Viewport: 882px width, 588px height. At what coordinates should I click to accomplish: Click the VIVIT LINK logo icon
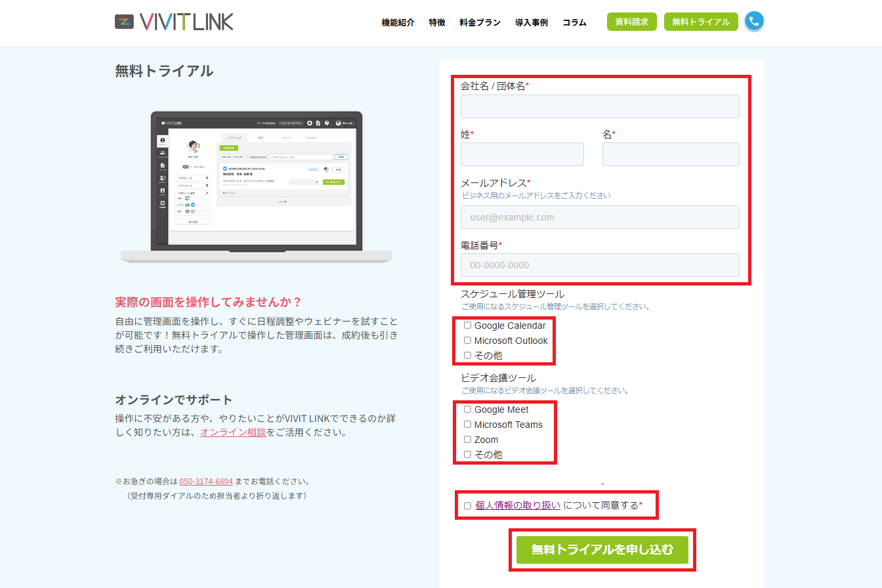125,21
